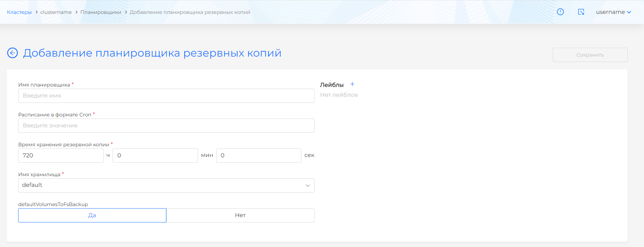This screenshot has height=247, width=644.
Task: Click the seconds retention input field
Action: coord(258,156)
